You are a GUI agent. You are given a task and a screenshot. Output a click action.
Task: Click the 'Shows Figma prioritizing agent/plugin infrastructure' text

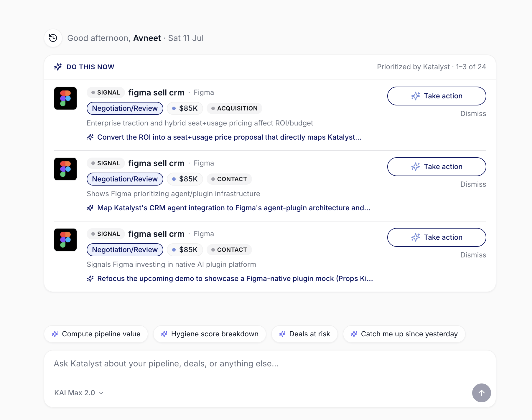[173, 194]
